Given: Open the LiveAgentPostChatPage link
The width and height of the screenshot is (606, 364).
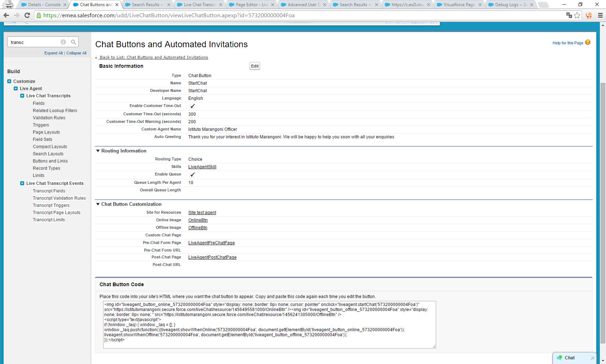Looking at the screenshot, I should [212, 257].
